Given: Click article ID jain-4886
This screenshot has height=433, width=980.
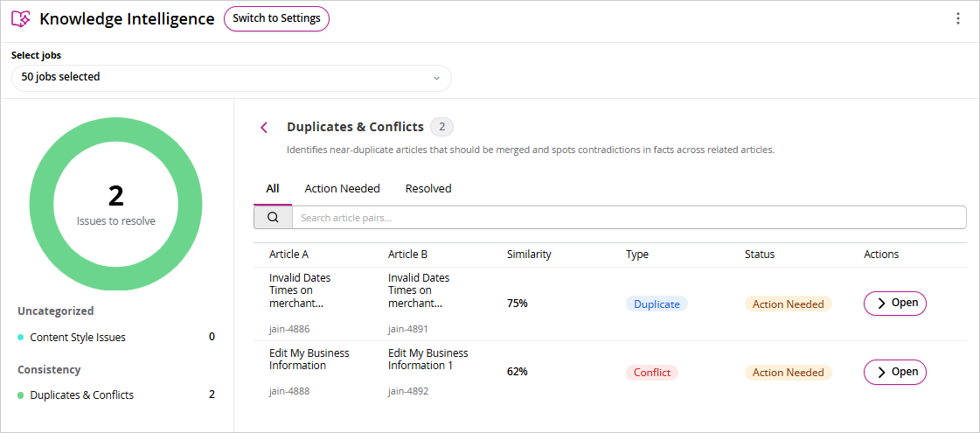Looking at the screenshot, I should pos(289,329).
